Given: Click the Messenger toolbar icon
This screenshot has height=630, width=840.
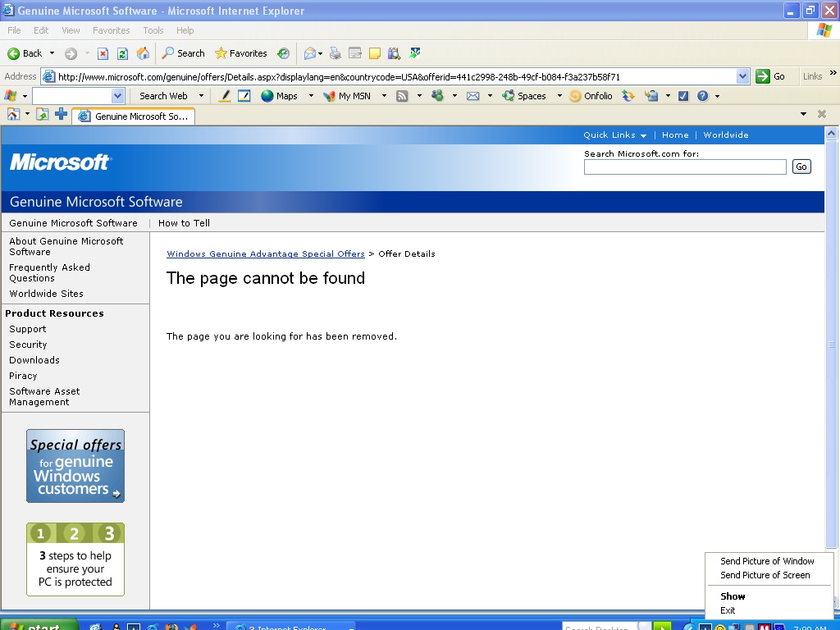Looking at the screenshot, I should click(414, 52).
